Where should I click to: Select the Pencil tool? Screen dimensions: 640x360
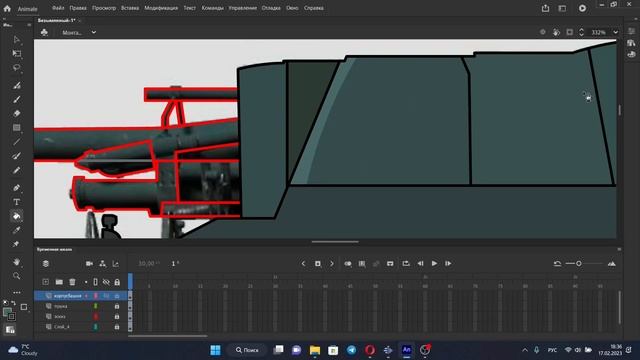[16, 170]
